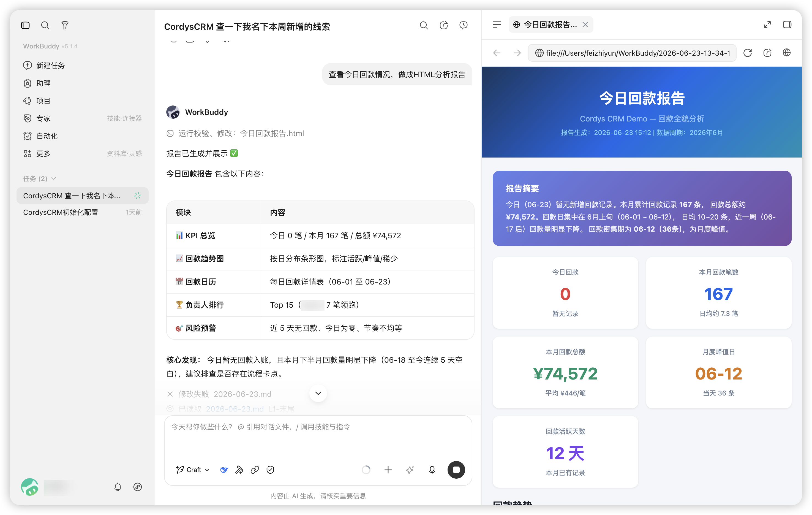This screenshot has height=515, width=812.
Task: Go back in the preview browser
Action: (x=497, y=53)
